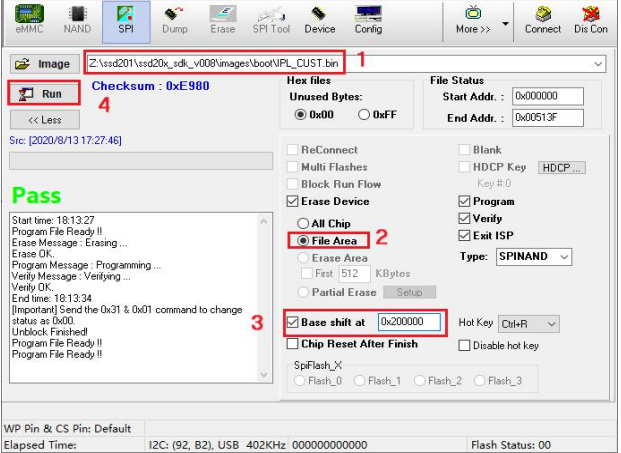Image resolution: width=621 pixels, height=453 pixels.
Task: Click the Checksum : 0xE980 text
Action: (x=150, y=86)
